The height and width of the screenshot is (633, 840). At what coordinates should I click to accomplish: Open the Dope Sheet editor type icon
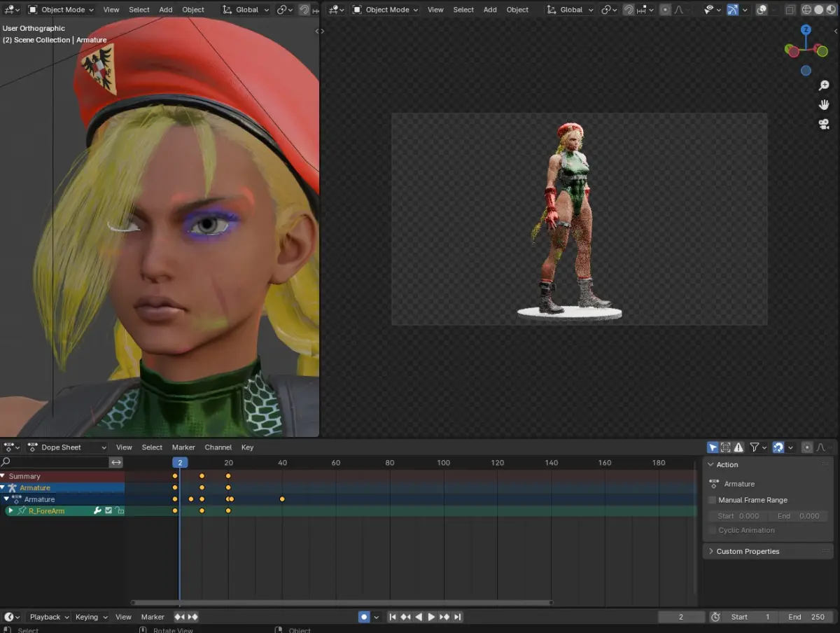click(12, 447)
